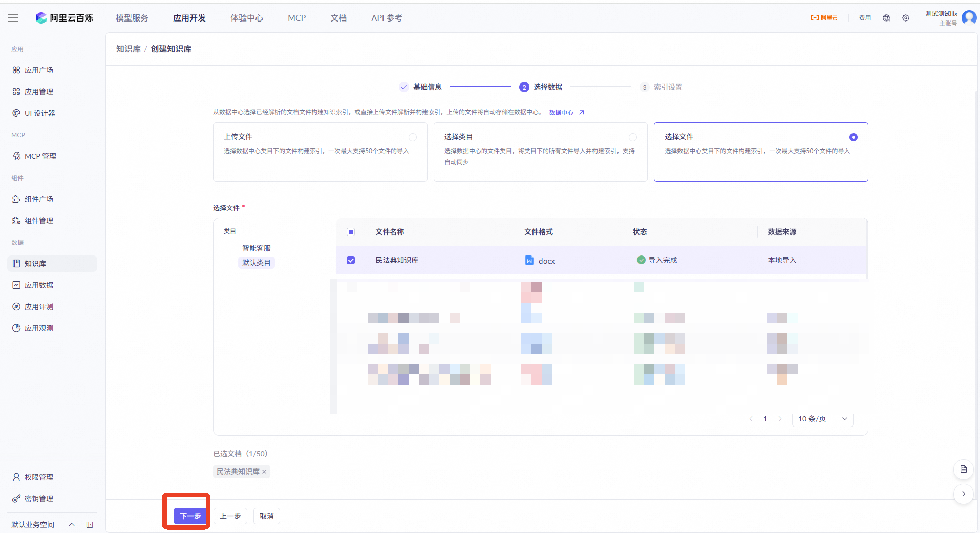The height and width of the screenshot is (533, 980).
Task: Collapse the sidebar via bottom panel icon
Action: [x=90, y=525]
